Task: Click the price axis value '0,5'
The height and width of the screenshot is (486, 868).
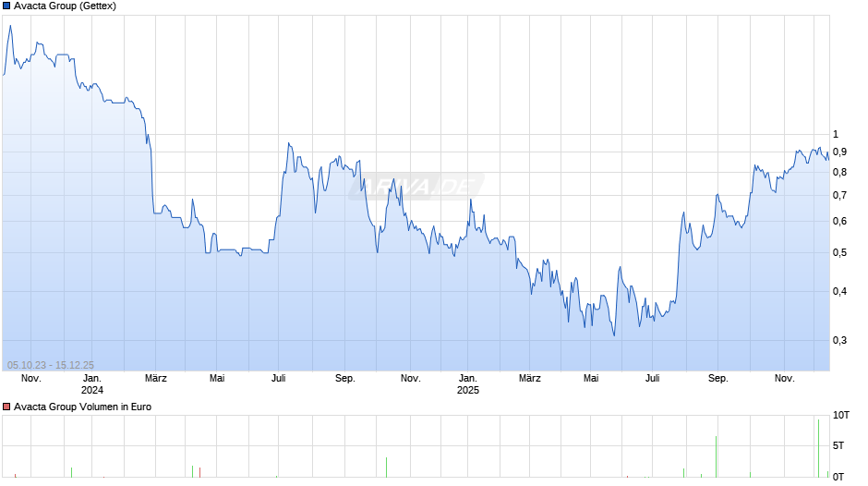Action: pyautogui.click(x=839, y=252)
